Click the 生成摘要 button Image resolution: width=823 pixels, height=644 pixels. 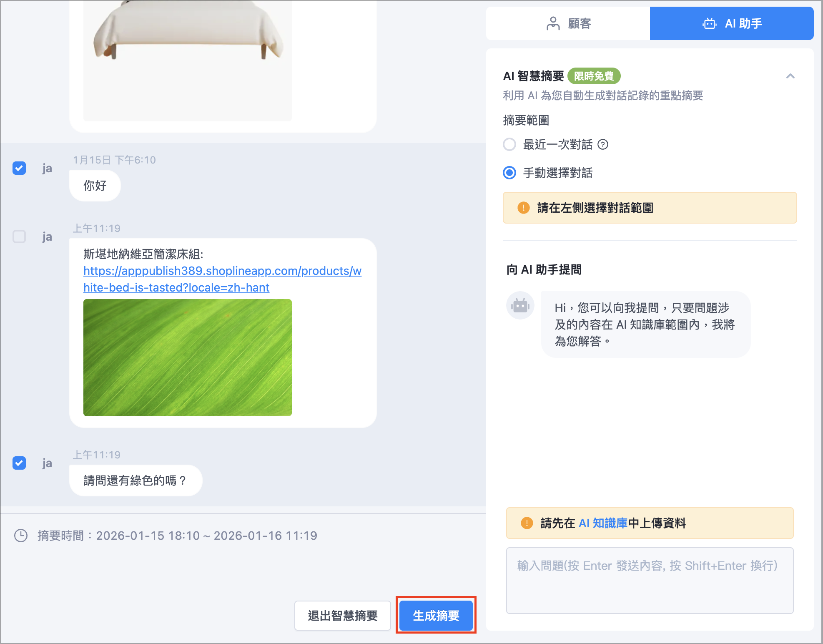pos(436,615)
